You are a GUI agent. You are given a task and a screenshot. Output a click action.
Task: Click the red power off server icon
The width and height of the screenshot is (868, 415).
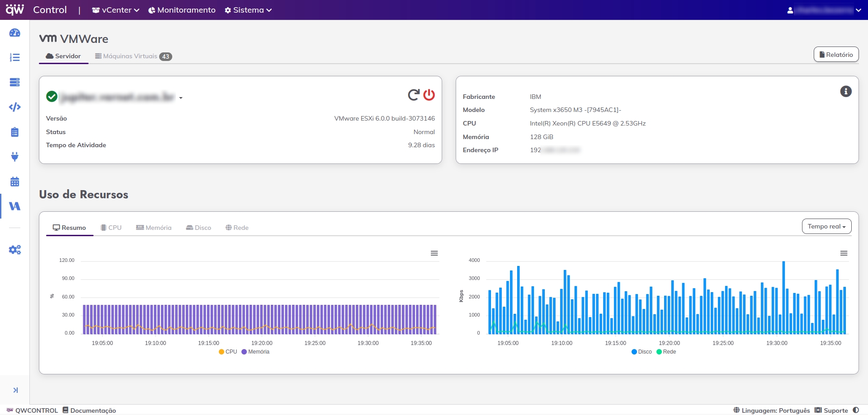[x=429, y=95]
